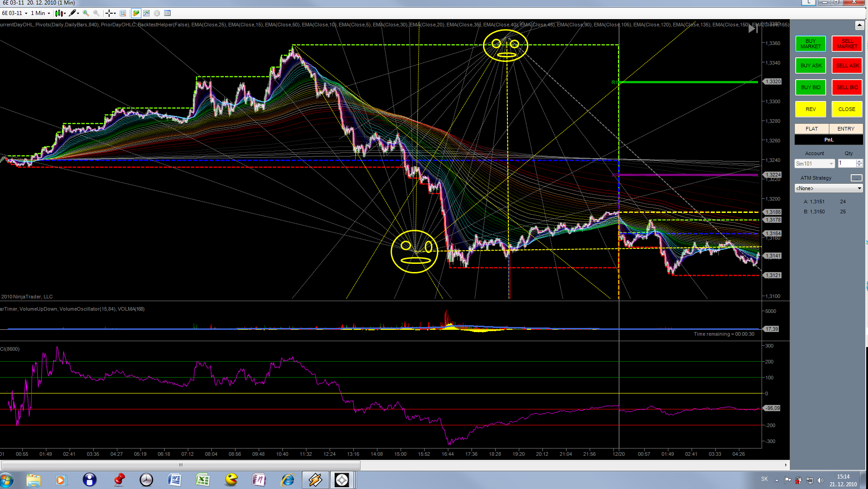Click the BUY MARKET button
868x489 pixels.
tap(811, 44)
